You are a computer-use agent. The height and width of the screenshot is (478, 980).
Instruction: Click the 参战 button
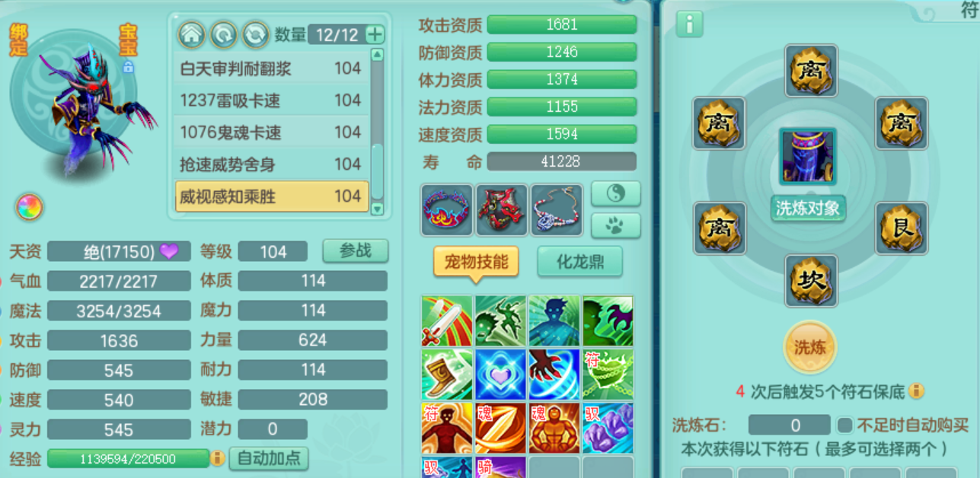tap(356, 250)
